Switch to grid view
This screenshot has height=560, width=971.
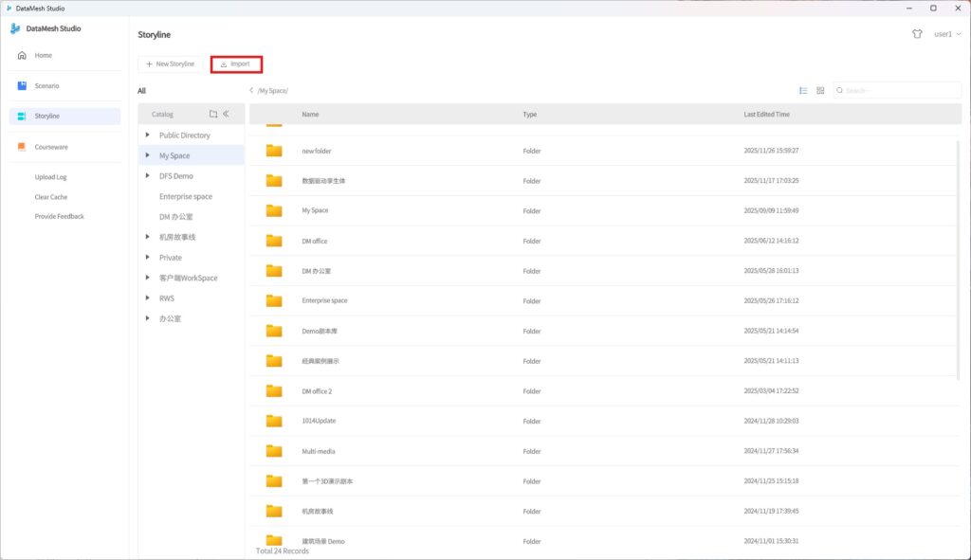[x=820, y=91]
